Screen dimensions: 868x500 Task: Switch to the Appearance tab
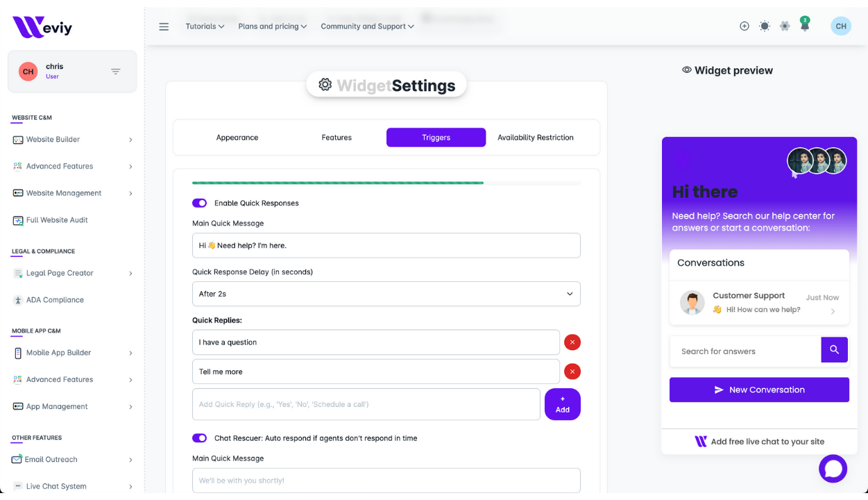click(237, 137)
